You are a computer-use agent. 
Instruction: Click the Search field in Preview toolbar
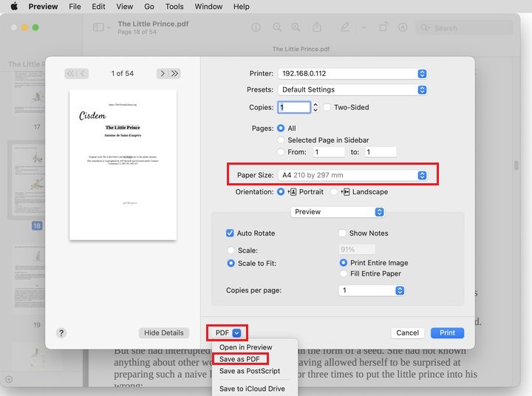[465, 28]
